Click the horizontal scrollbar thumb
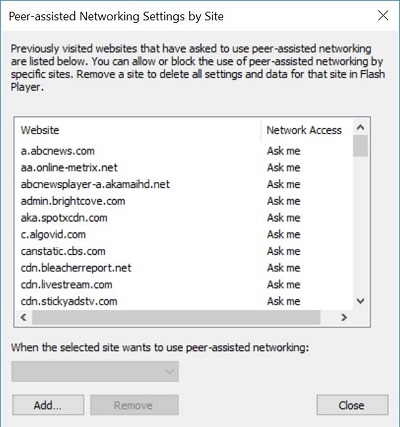The image size is (400, 427). [176, 317]
